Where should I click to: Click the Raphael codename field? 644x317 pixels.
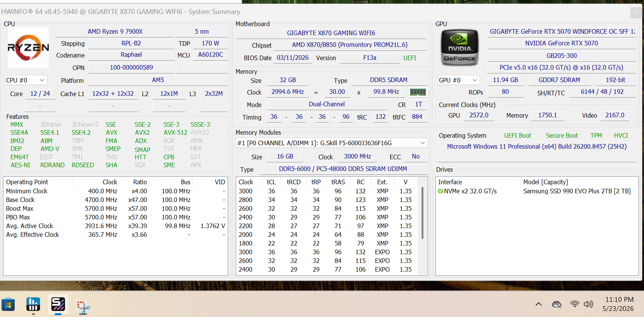[x=131, y=55]
